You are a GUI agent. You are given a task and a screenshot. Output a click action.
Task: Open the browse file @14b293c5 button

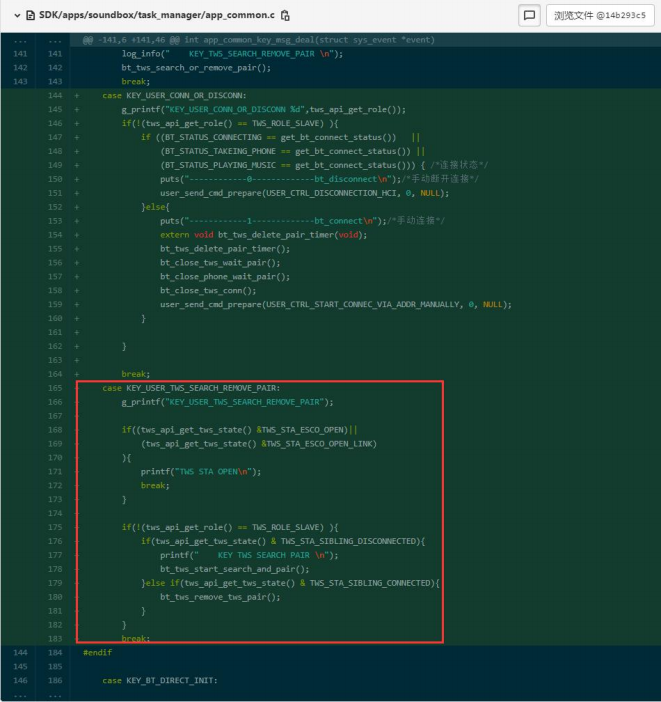coord(600,16)
